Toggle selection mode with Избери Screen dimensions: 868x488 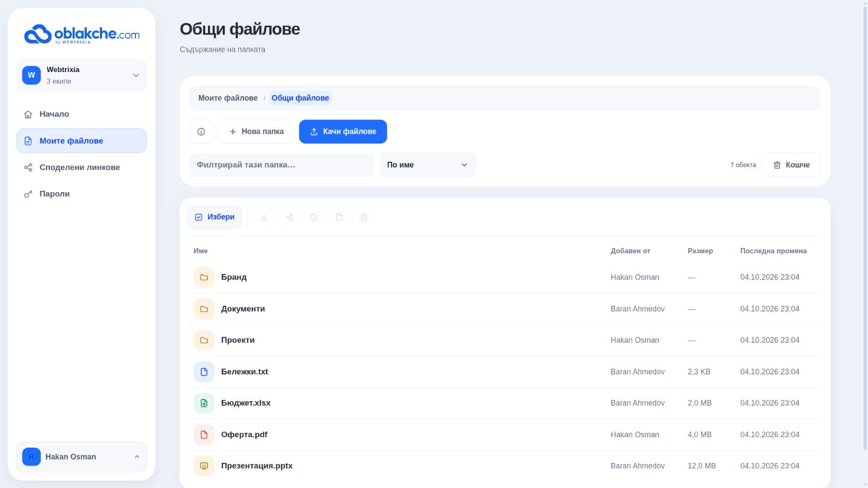point(215,217)
